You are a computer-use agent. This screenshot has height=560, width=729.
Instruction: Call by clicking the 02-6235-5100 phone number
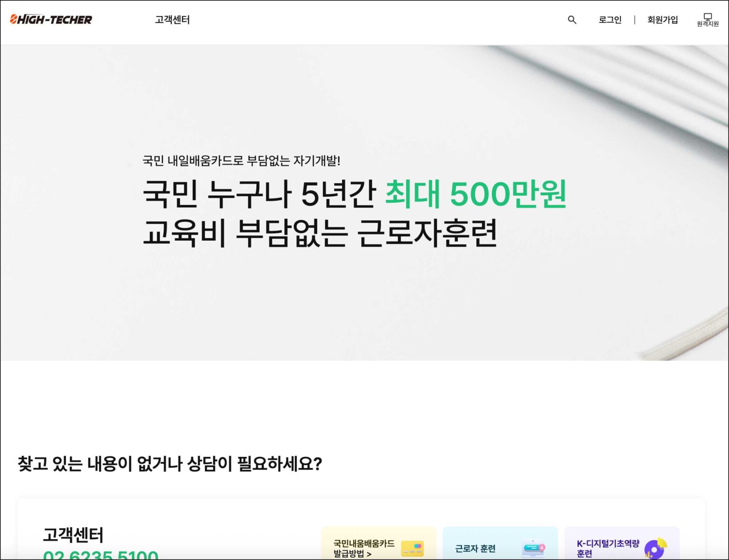click(x=100, y=554)
